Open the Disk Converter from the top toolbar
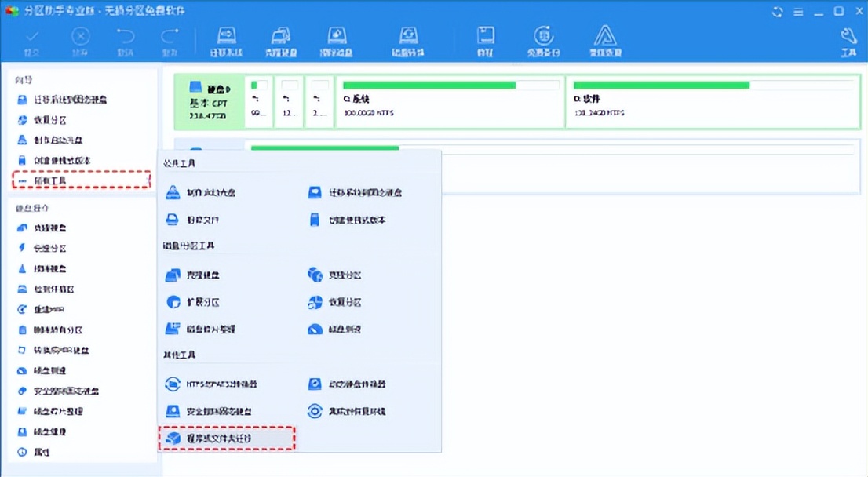 coord(407,40)
